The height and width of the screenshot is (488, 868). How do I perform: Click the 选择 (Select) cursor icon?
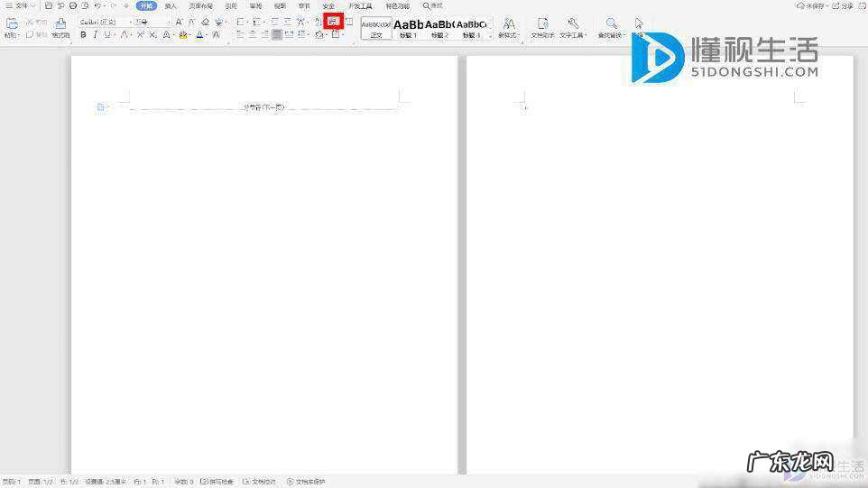point(639,23)
